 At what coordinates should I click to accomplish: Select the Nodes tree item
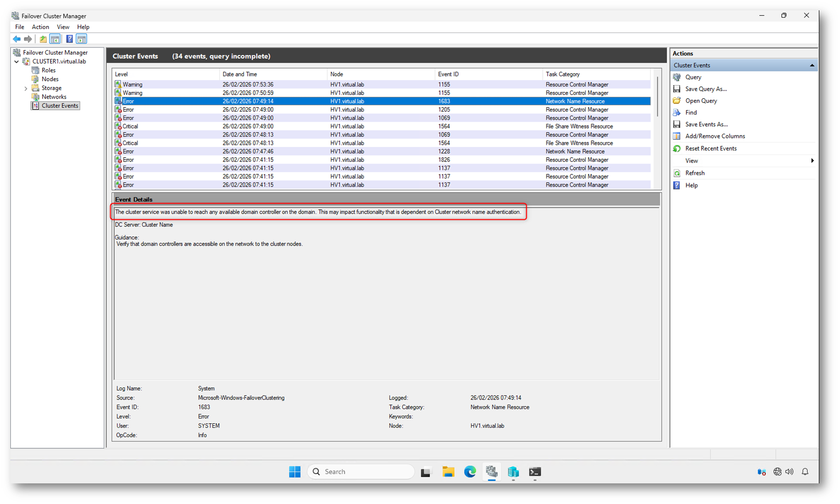pyautogui.click(x=50, y=79)
